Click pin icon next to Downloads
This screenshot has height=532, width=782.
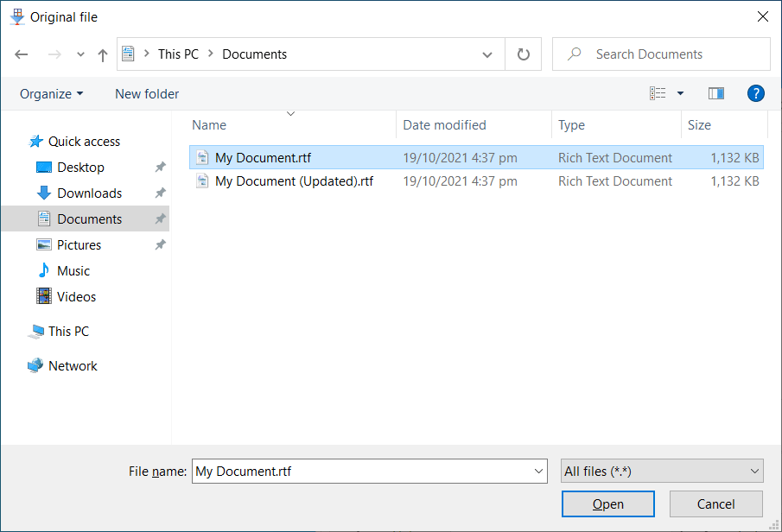point(160,193)
